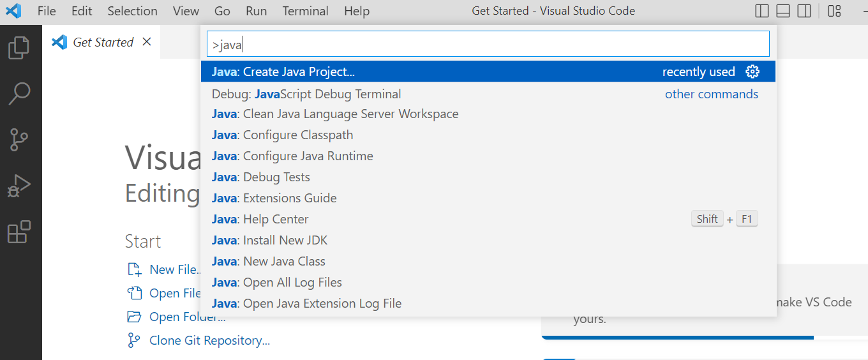Open the Terminal menu
Image resolution: width=868 pixels, height=360 pixels.
tap(305, 11)
